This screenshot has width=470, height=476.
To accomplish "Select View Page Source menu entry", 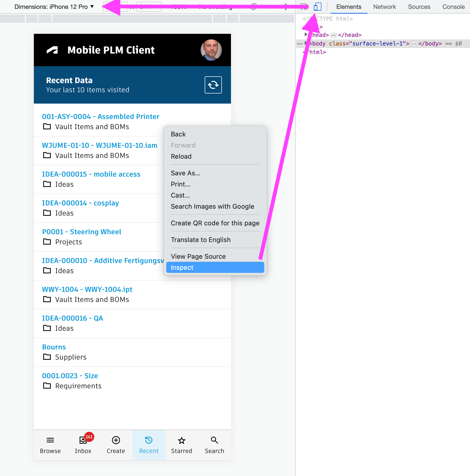I will click(198, 256).
